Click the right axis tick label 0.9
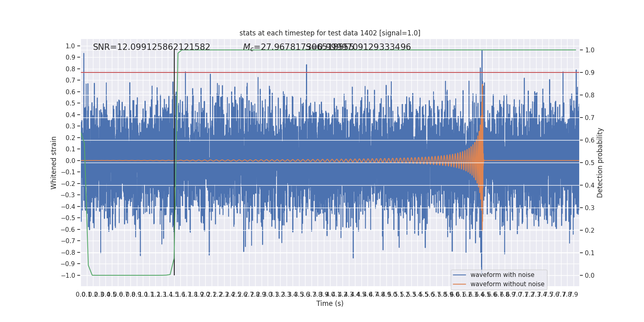The width and height of the screenshot is (644, 322). pyautogui.click(x=590, y=72)
